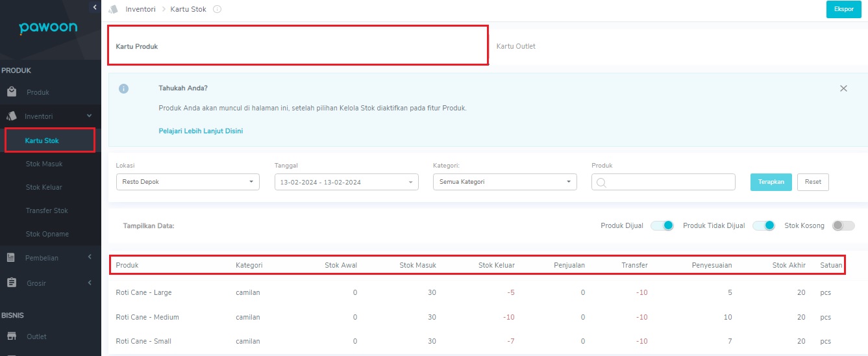868x356 pixels.
Task: Turn off Produk Tidak Dijual switch
Action: (x=764, y=225)
